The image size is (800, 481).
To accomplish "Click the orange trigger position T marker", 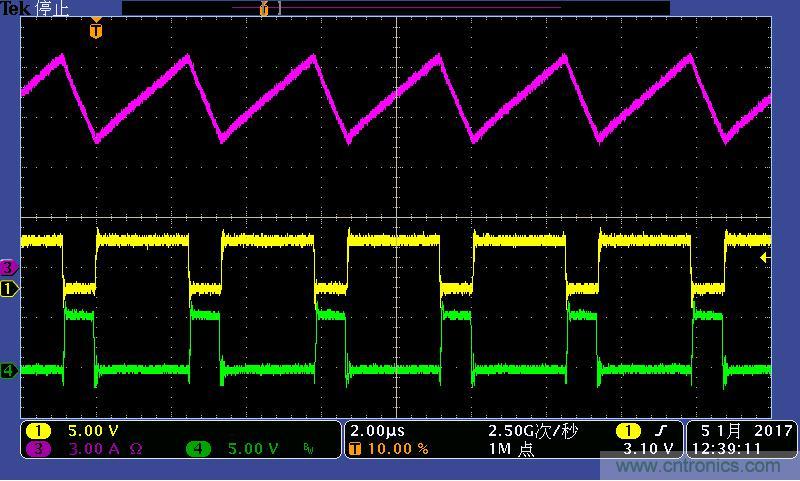I will [x=95, y=31].
